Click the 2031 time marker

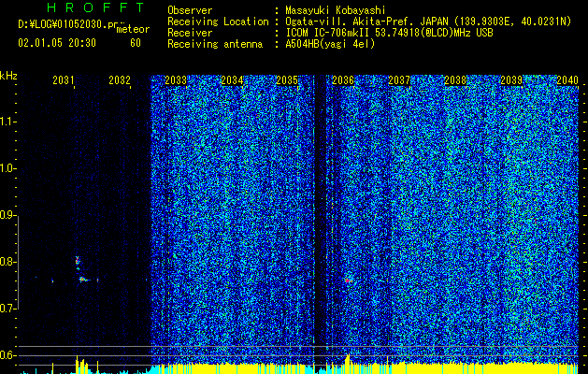(63, 80)
